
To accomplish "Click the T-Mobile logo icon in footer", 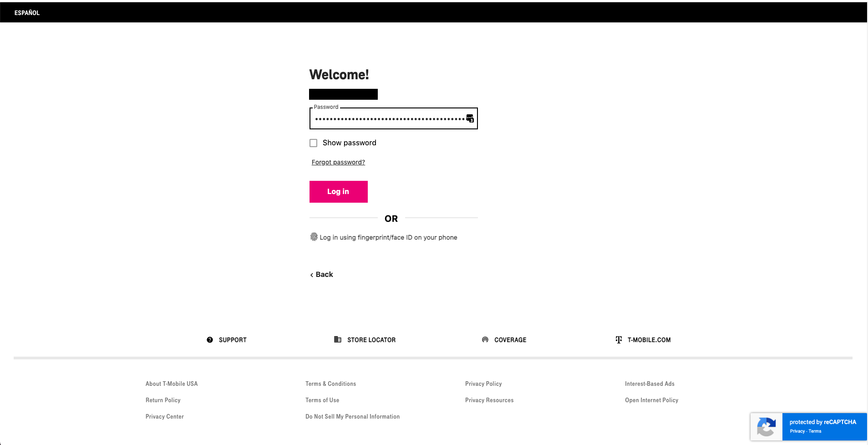I will [x=619, y=340].
